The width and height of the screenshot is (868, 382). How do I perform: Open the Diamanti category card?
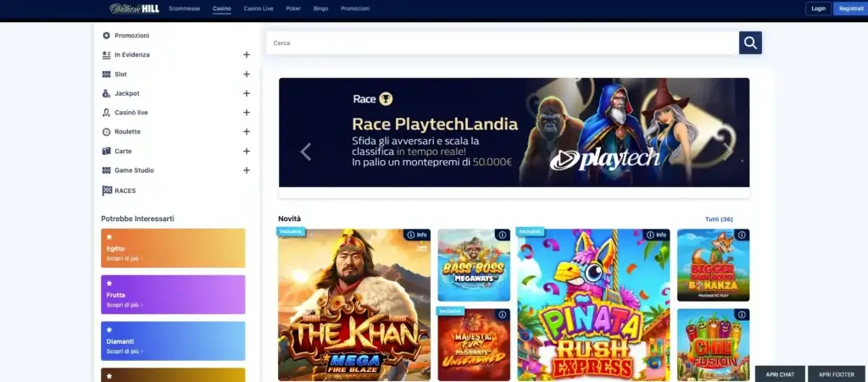(173, 341)
